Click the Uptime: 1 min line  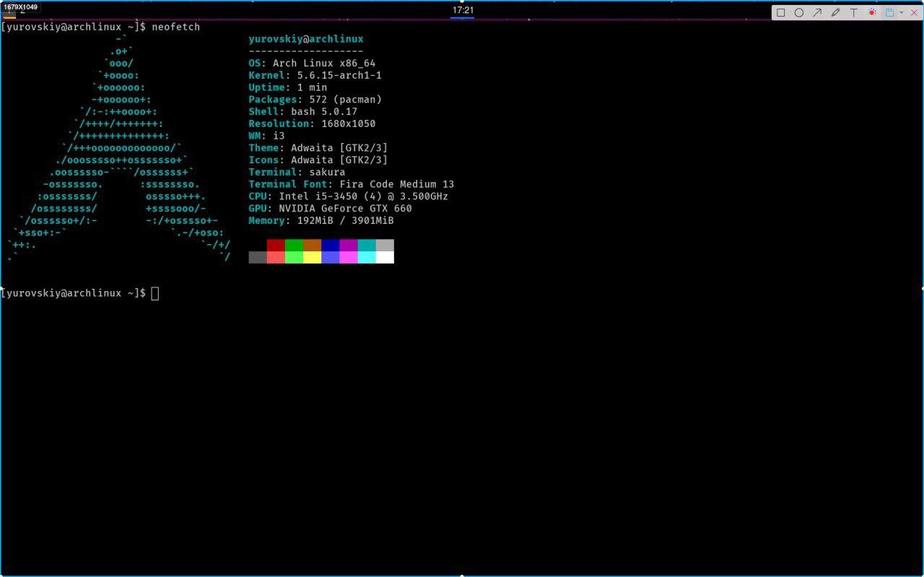pos(287,87)
